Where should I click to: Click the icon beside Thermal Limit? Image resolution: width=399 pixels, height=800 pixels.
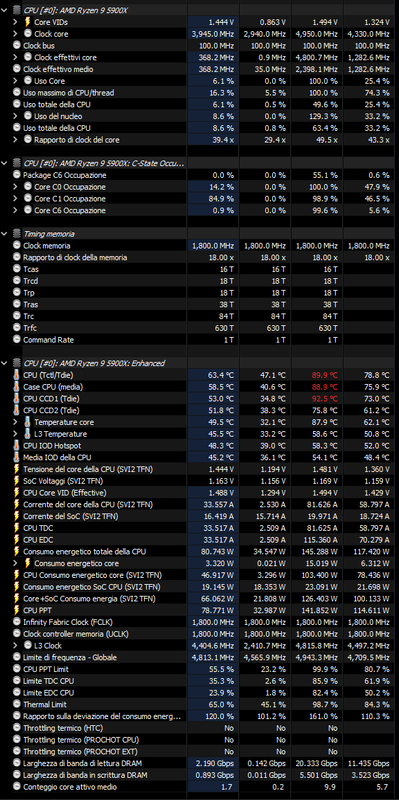(17, 704)
